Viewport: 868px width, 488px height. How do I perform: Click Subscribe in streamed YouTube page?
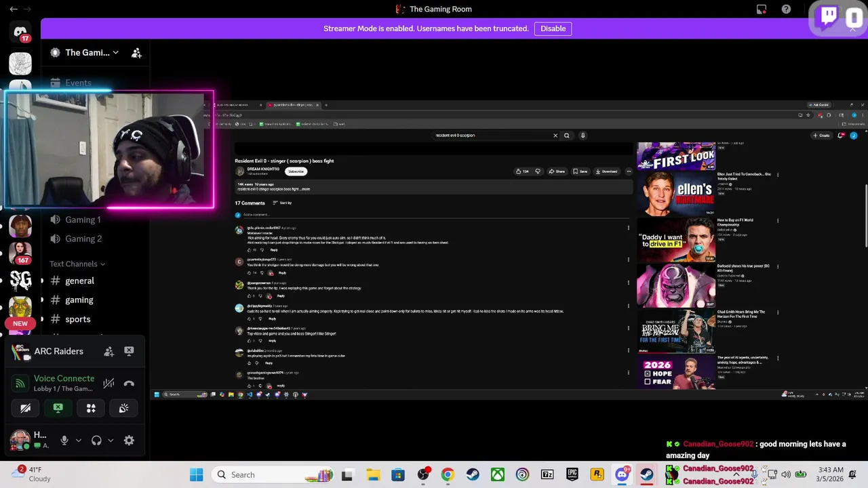click(x=296, y=171)
